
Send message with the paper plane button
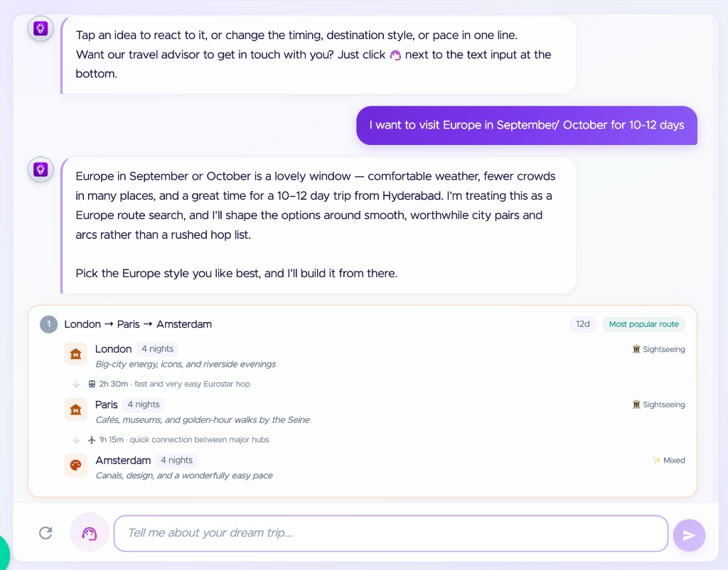pyautogui.click(x=689, y=535)
